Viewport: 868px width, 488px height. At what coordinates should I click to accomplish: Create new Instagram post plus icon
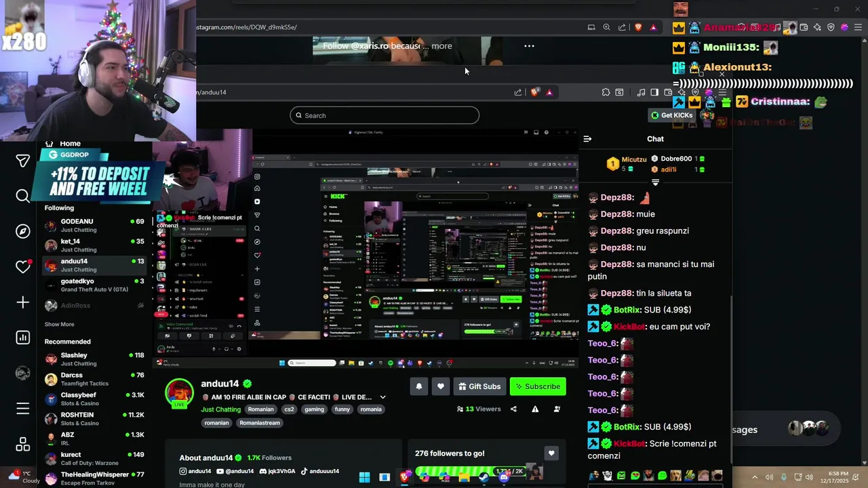click(x=22, y=302)
